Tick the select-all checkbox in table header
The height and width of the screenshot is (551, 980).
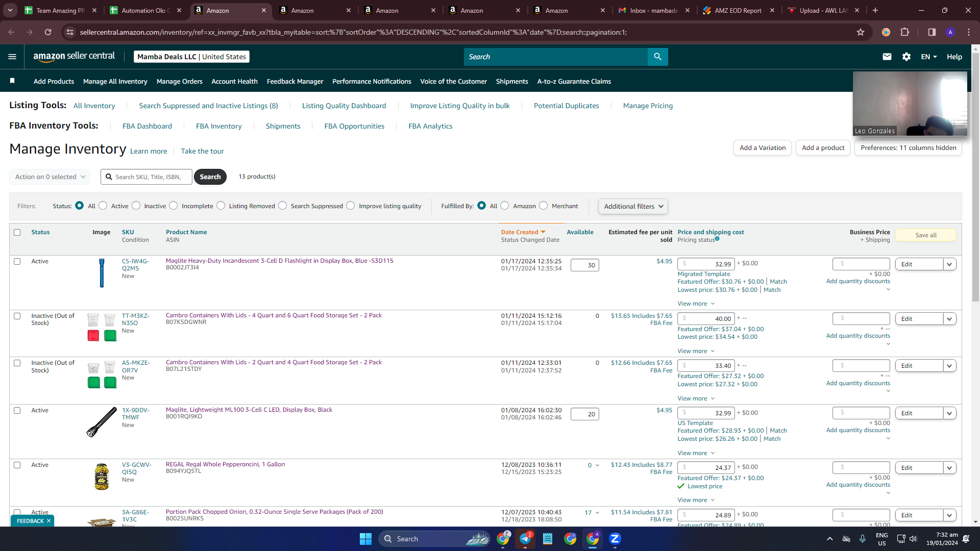(17, 232)
